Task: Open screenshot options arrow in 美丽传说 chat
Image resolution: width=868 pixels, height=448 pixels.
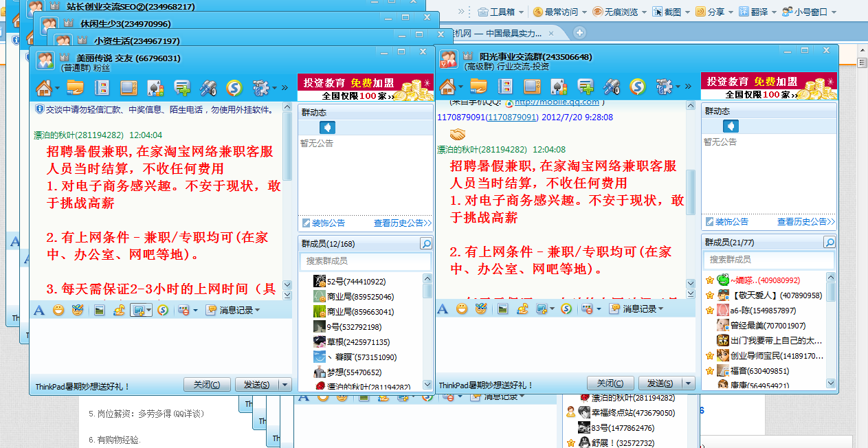Action: point(149,311)
